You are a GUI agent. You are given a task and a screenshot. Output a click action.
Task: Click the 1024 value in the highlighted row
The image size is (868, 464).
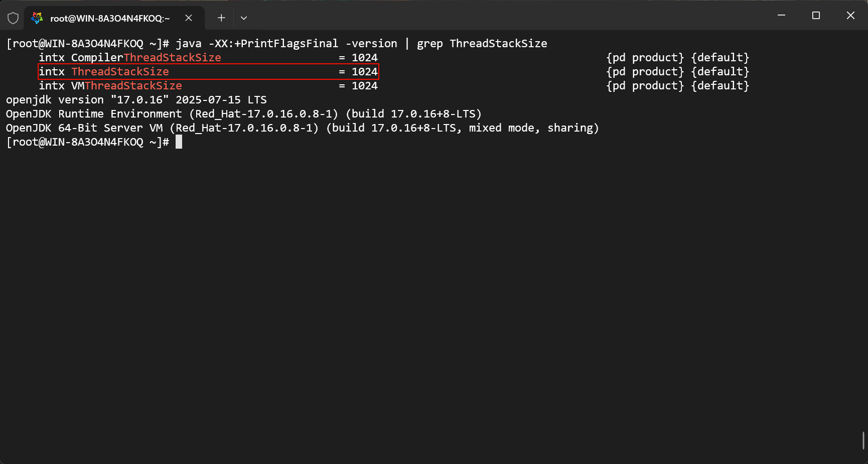coord(365,72)
